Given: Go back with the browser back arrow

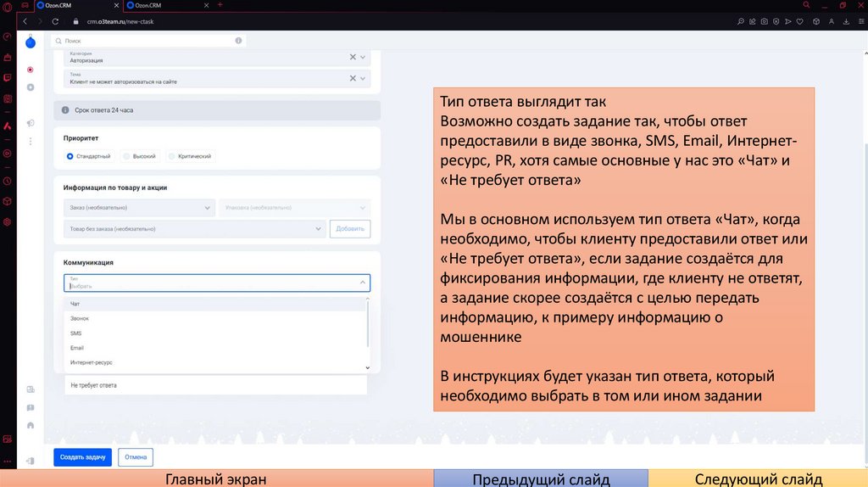Looking at the screenshot, I should point(25,21).
